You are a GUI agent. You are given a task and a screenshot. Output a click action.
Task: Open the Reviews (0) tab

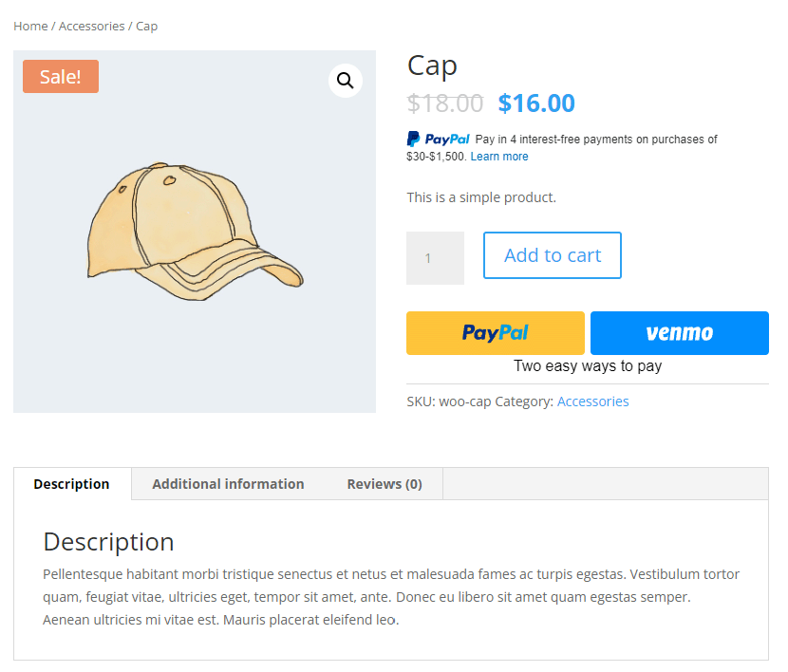click(x=384, y=484)
